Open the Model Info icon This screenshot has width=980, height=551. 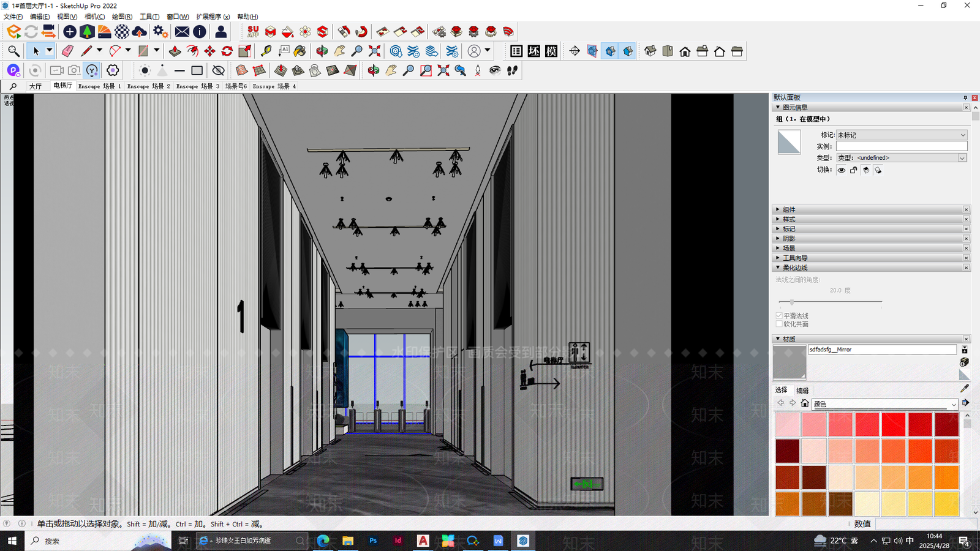[200, 31]
